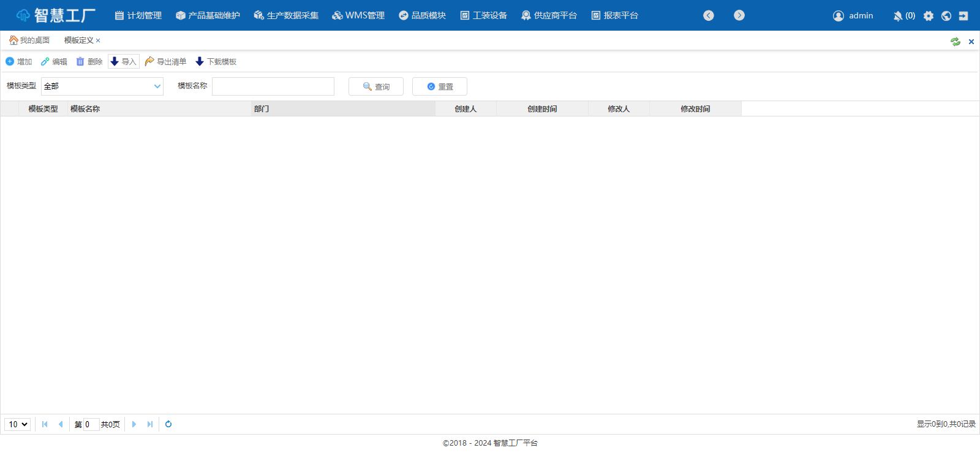980x453 pixels.
Task: Switch to 我的桌面 tab
Action: click(x=29, y=40)
